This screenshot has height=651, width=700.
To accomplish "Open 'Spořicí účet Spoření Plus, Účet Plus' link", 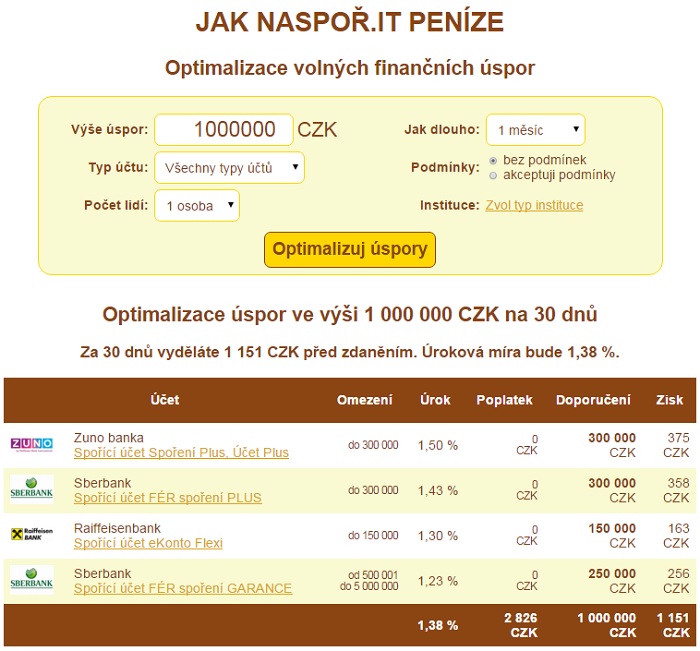I will [181, 453].
